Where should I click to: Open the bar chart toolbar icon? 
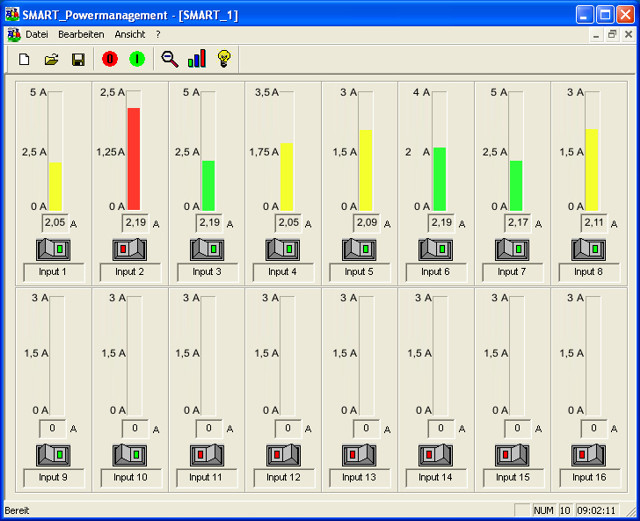pos(197,60)
